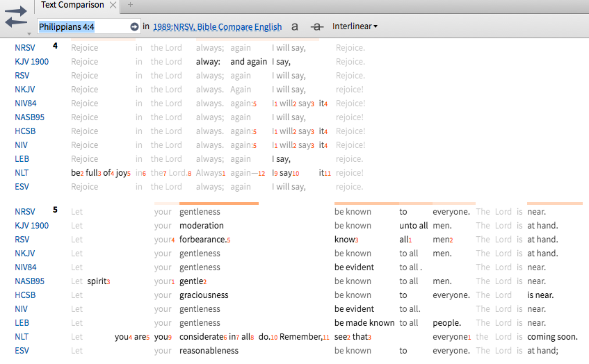The image size is (589, 364).
Task: Click 'Always' in NLT verse 4 row
Action: 209,172
